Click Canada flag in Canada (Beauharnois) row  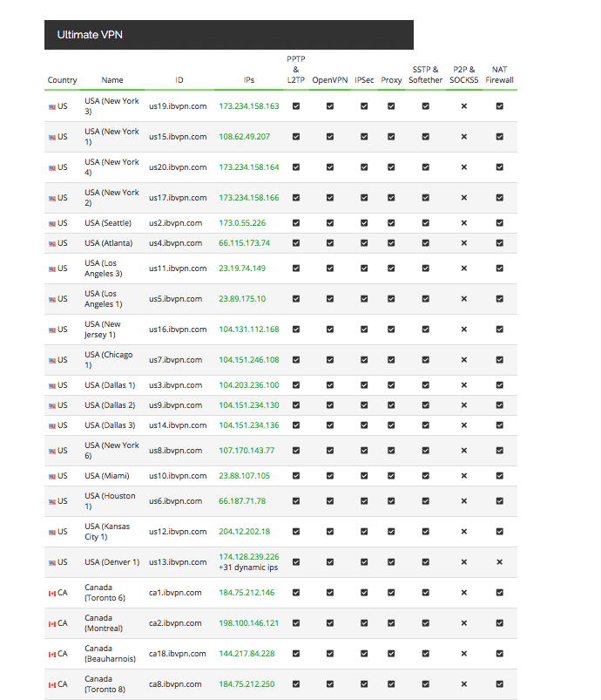click(52, 655)
